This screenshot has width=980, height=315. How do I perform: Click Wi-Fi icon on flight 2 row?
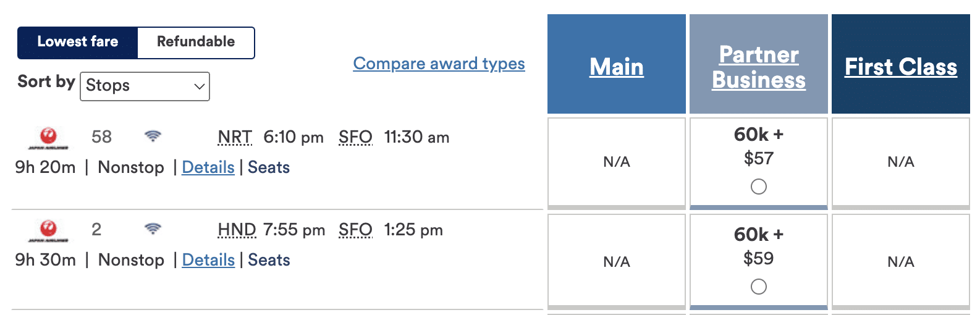pyautogui.click(x=153, y=229)
